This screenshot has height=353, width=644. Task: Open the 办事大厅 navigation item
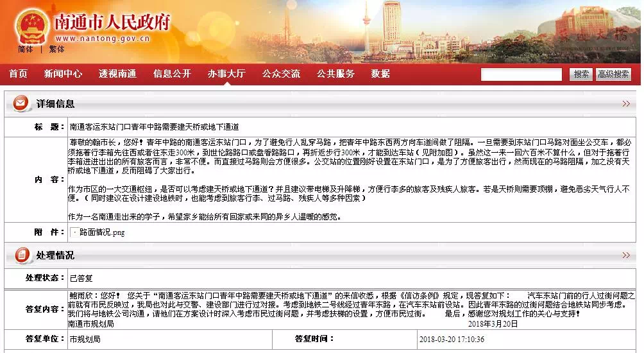226,74
